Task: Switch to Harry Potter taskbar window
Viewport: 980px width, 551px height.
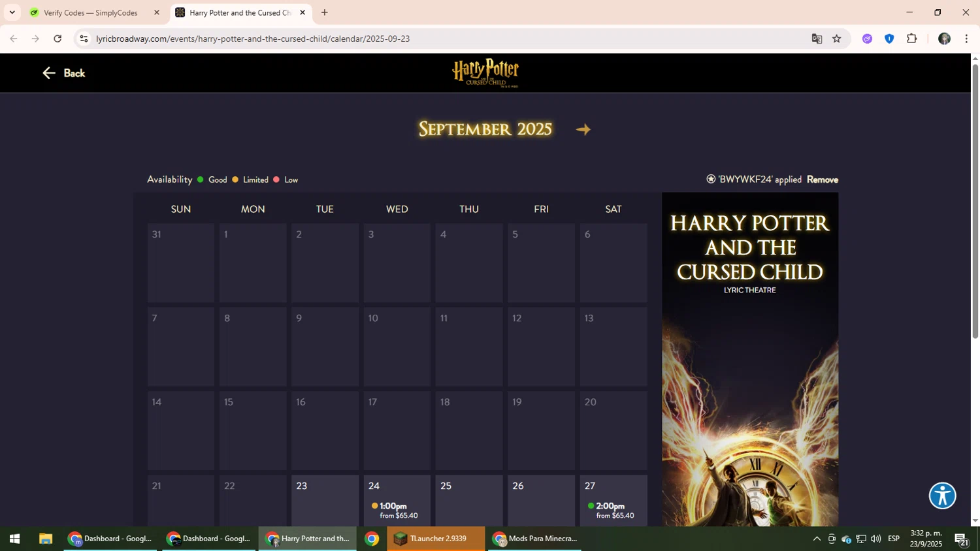Action: [308, 539]
